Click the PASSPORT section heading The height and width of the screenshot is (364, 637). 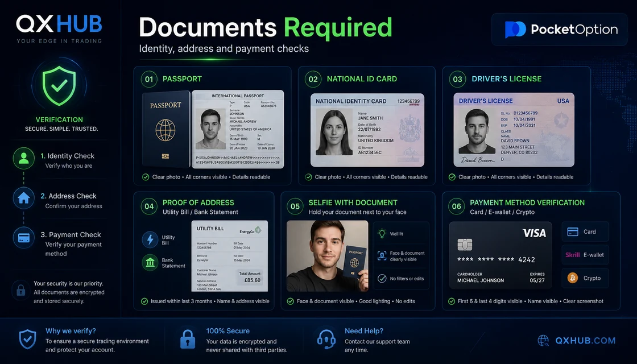coord(182,79)
